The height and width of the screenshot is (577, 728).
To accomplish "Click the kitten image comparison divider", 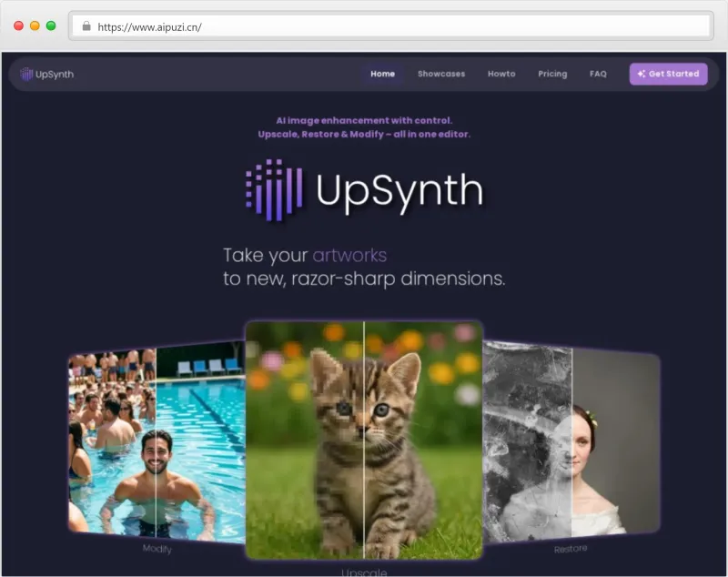I will [364, 440].
